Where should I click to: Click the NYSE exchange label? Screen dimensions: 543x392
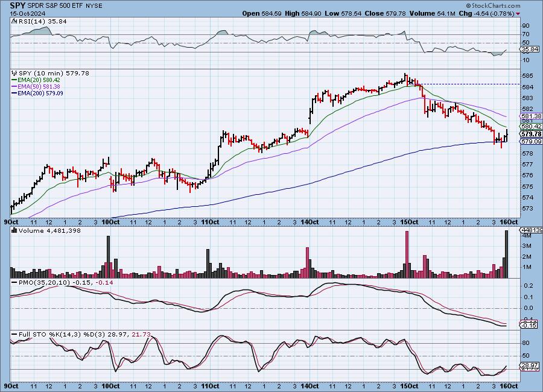tap(94, 6)
